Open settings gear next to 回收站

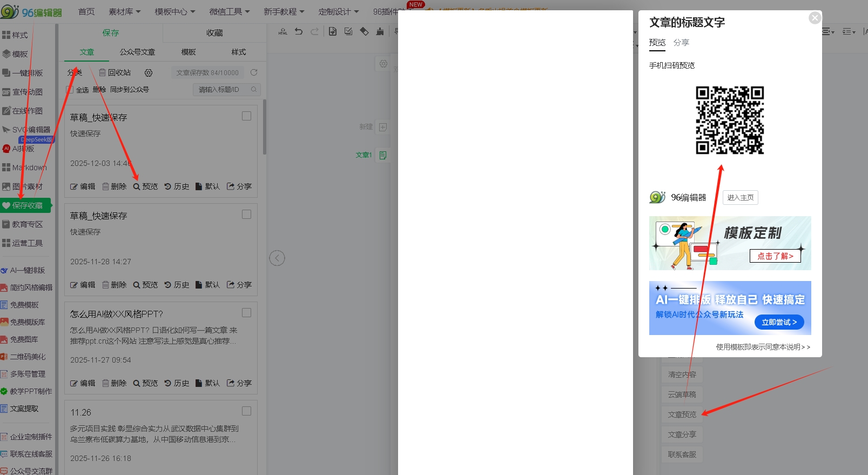(x=149, y=72)
